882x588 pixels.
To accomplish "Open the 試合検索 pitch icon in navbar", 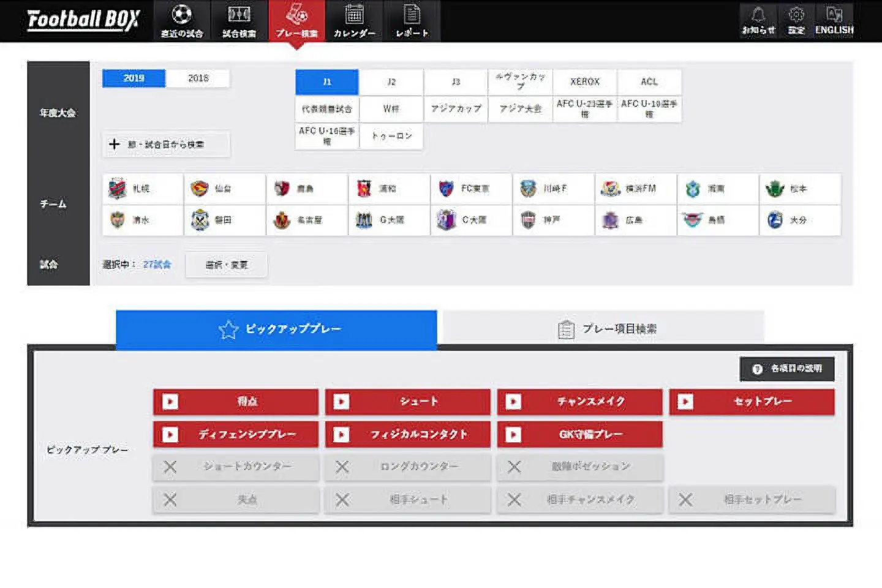I will (239, 15).
